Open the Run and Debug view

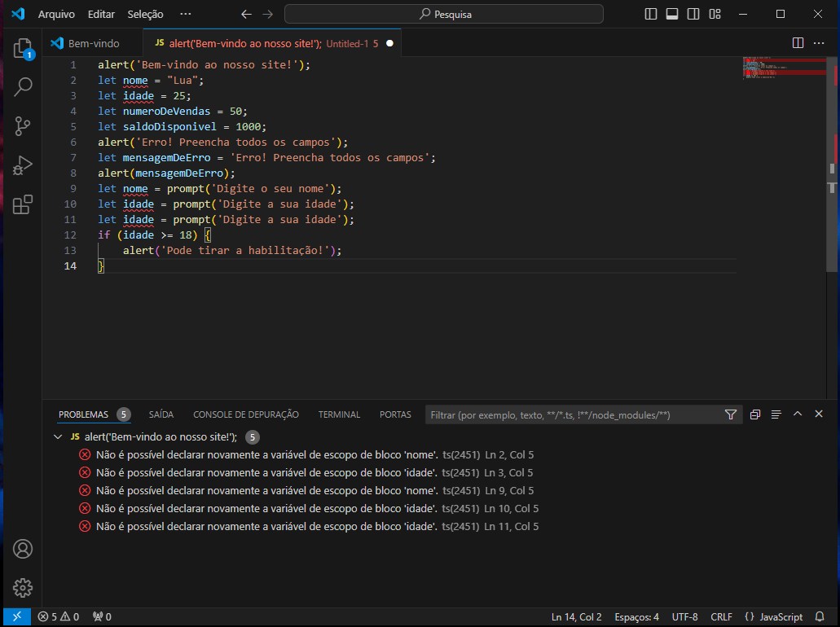click(23, 165)
